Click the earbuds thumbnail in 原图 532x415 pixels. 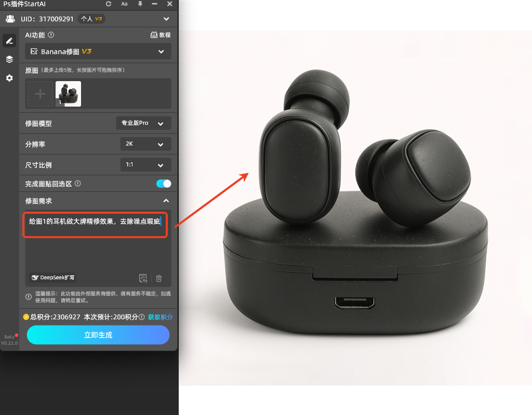coord(68,94)
